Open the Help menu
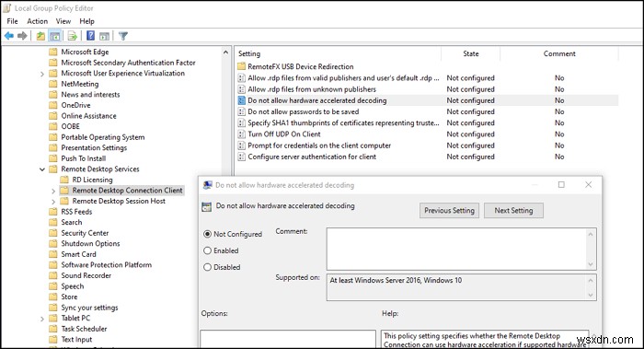Screen dimensions: 644x349 click(86, 21)
